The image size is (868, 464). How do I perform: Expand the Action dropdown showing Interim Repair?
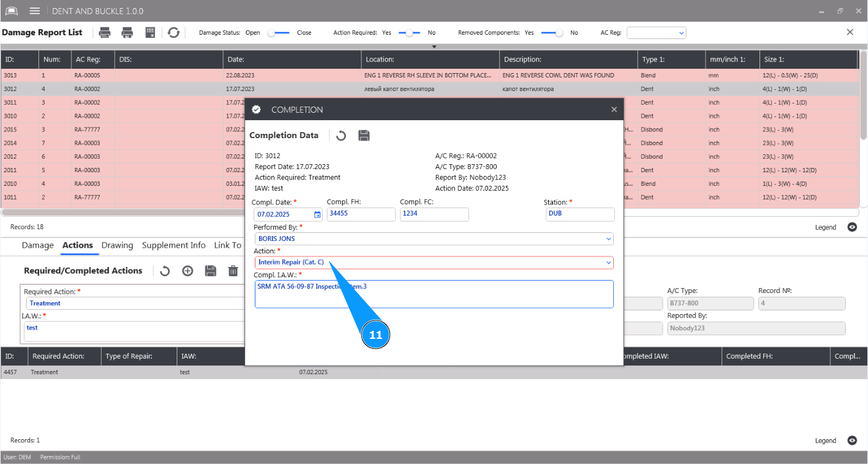pos(608,263)
